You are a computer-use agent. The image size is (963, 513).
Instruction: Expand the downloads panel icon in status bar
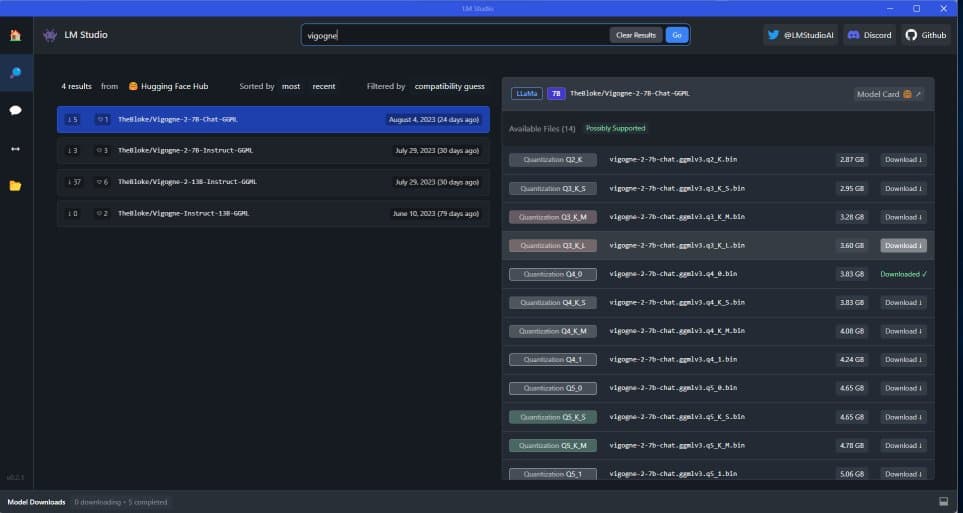point(943,502)
